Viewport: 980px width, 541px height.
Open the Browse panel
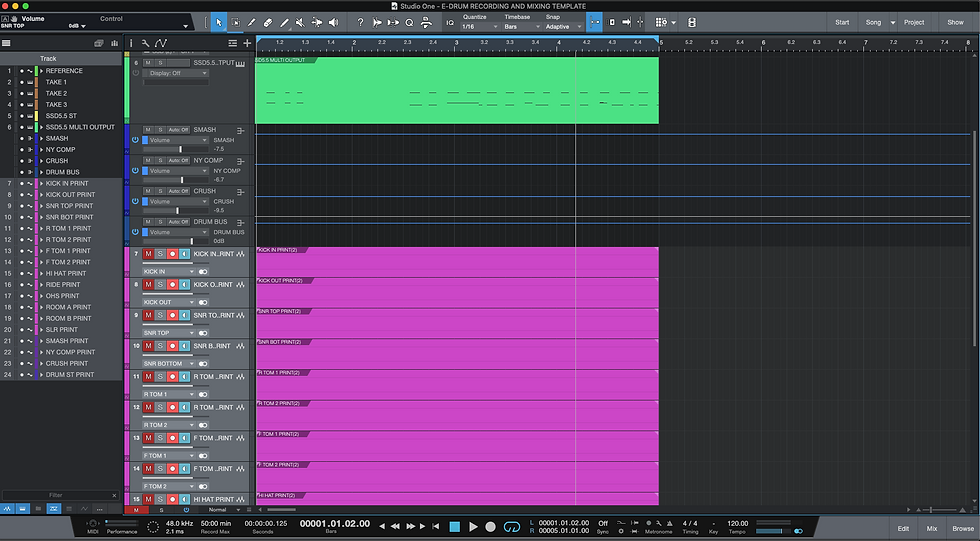point(962,529)
